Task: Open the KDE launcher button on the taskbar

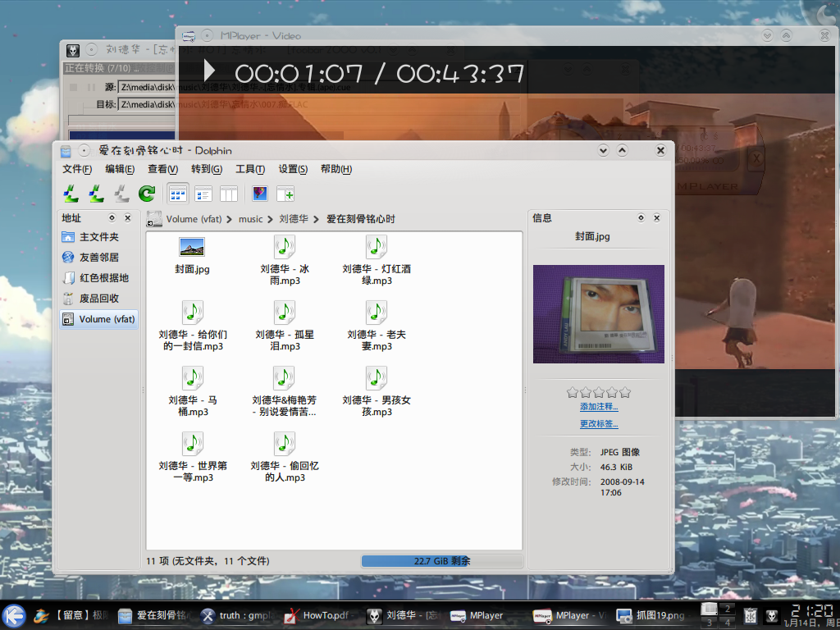Action: coord(14,615)
